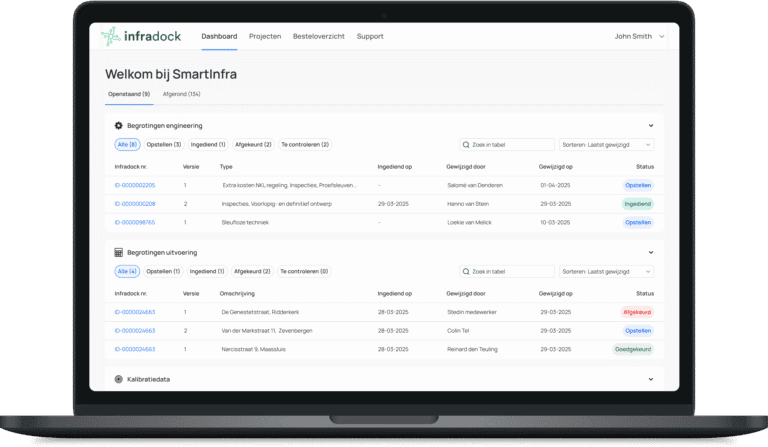
Task: Click 'Salomé van Denderen' cell
Action: click(x=475, y=186)
